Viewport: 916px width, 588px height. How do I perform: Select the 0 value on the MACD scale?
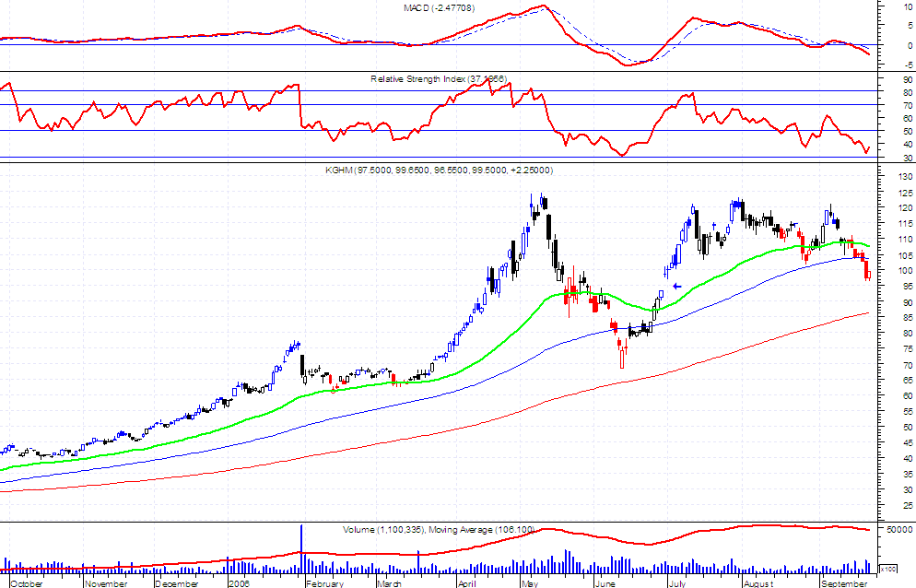tap(910, 45)
